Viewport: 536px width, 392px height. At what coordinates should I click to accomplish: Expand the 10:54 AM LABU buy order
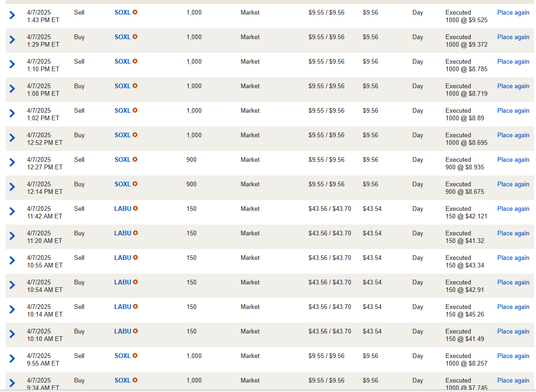12,285
